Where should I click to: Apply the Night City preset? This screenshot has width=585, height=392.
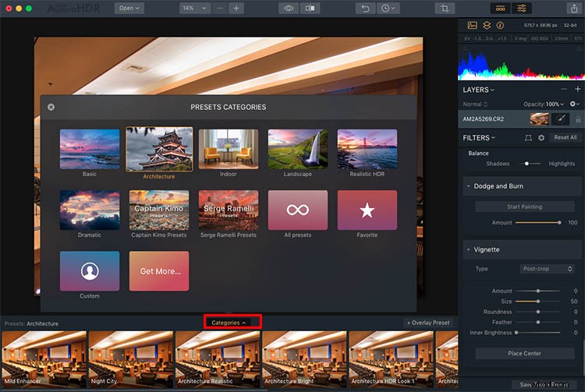(130, 359)
